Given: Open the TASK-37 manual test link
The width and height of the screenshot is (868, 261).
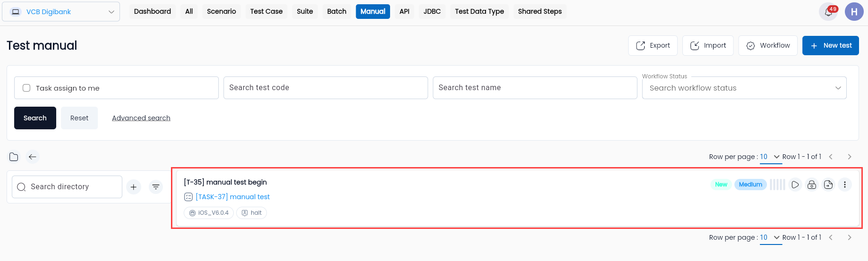Looking at the screenshot, I should pos(233,197).
